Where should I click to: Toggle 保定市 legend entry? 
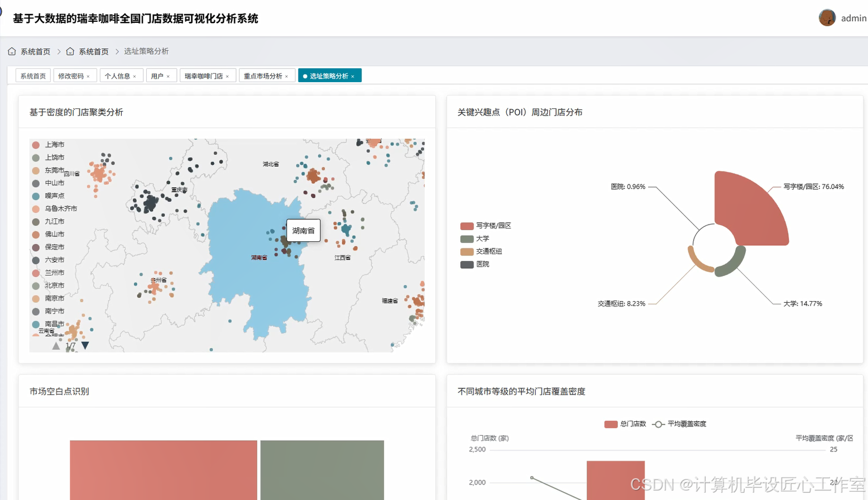pyautogui.click(x=48, y=247)
